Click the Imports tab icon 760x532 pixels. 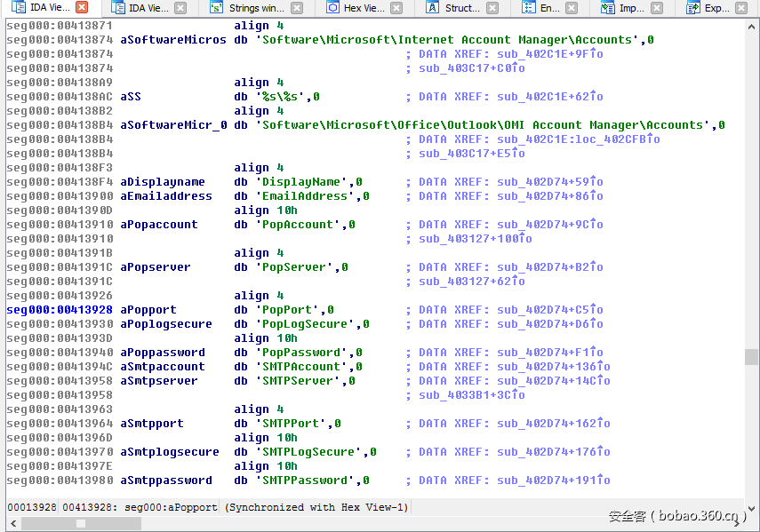coord(607,8)
